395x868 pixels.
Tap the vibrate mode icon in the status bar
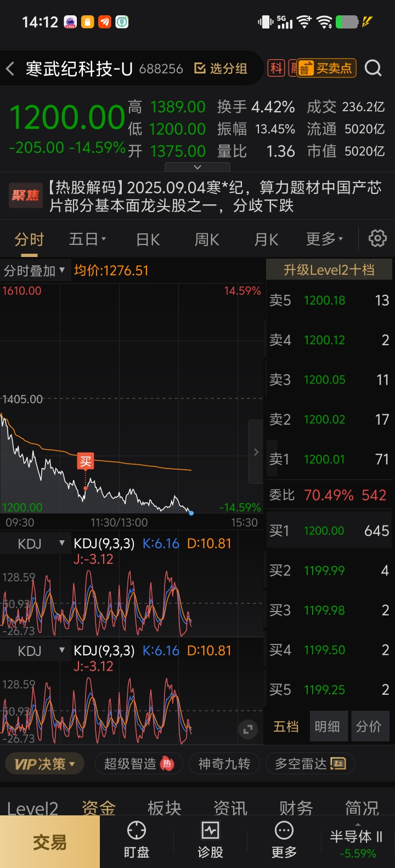[x=266, y=22]
